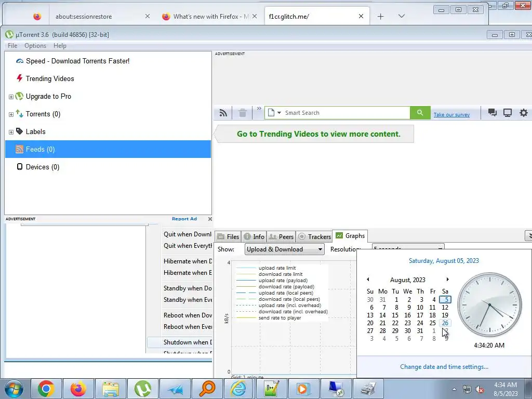Click the Report Ad link
Image resolution: width=532 pixels, height=399 pixels.
(184, 219)
